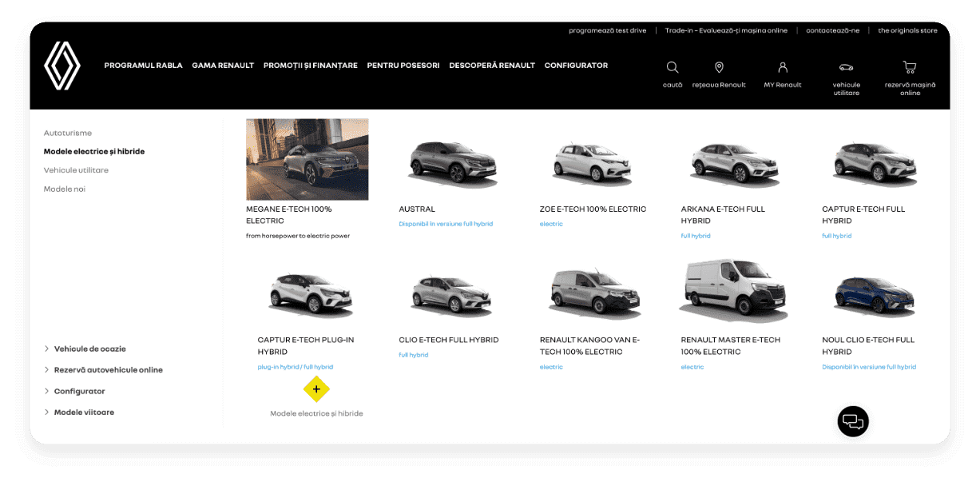980x482 pixels.
Task: Click CAPTUR E-TECH FULL HYBRID title
Action: click(863, 215)
